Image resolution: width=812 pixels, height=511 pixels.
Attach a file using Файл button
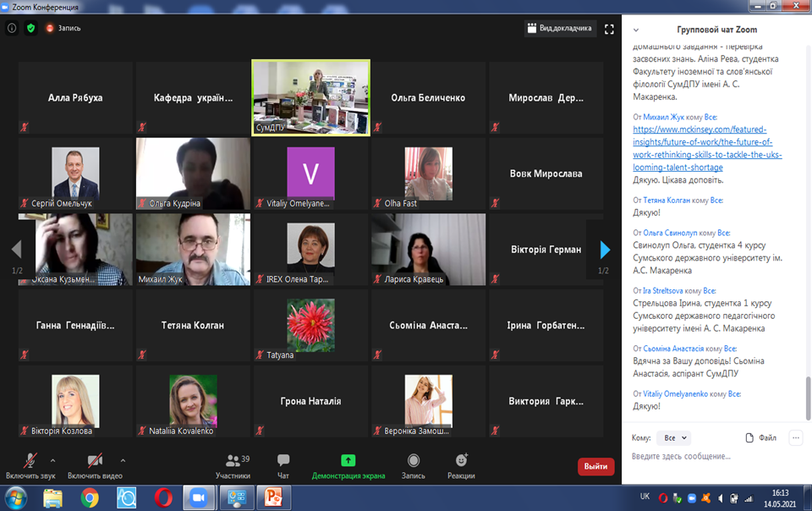point(761,438)
